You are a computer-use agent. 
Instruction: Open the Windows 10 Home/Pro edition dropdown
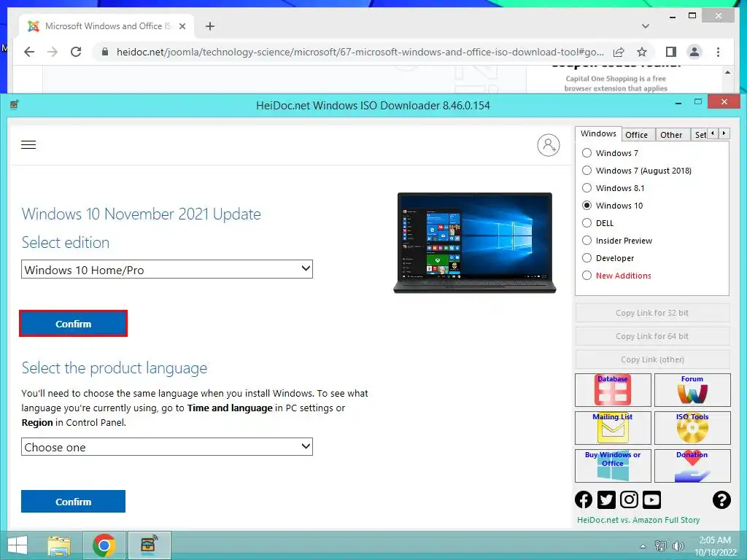click(167, 270)
